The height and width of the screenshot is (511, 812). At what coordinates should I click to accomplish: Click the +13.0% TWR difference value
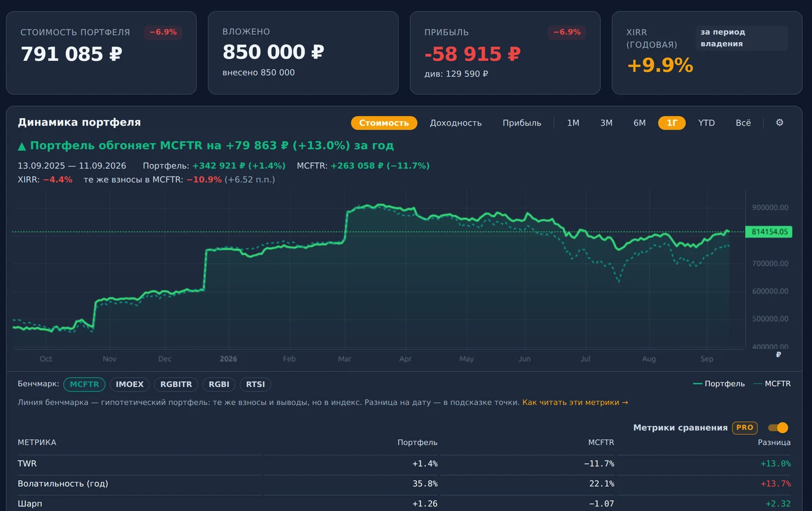pos(775,464)
